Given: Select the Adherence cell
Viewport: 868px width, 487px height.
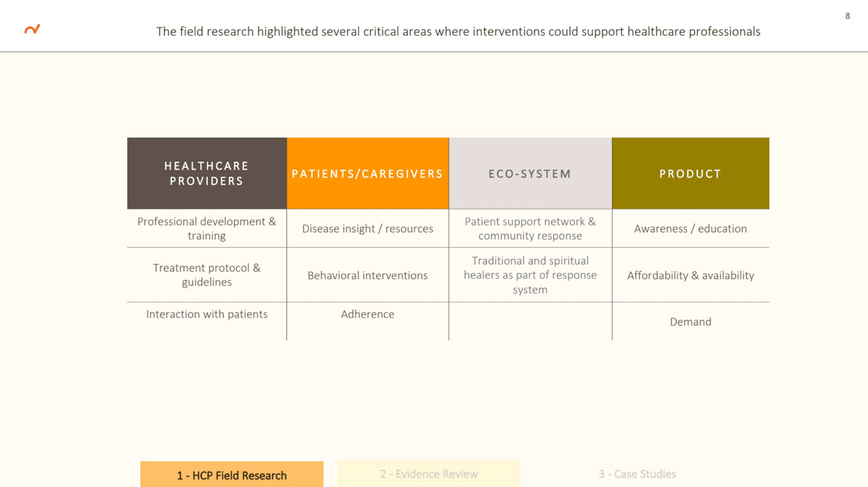Looking at the screenshot, I should (x=368, y=321).
